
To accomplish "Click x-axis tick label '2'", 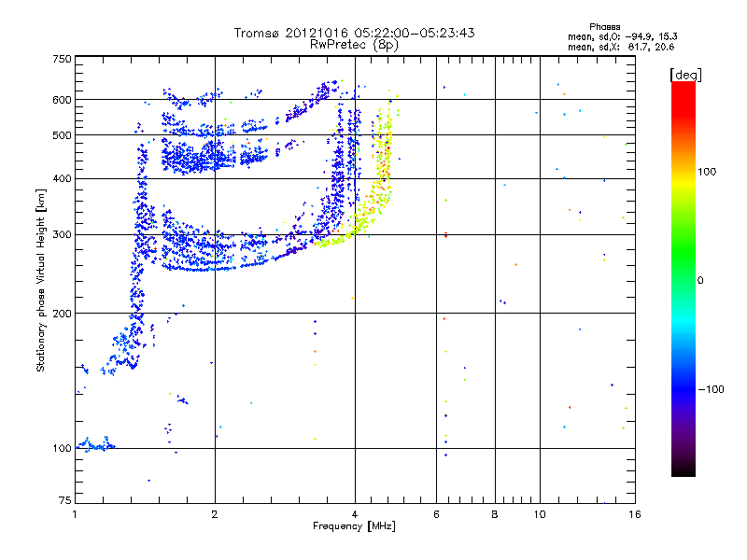I will coord(215,514).
